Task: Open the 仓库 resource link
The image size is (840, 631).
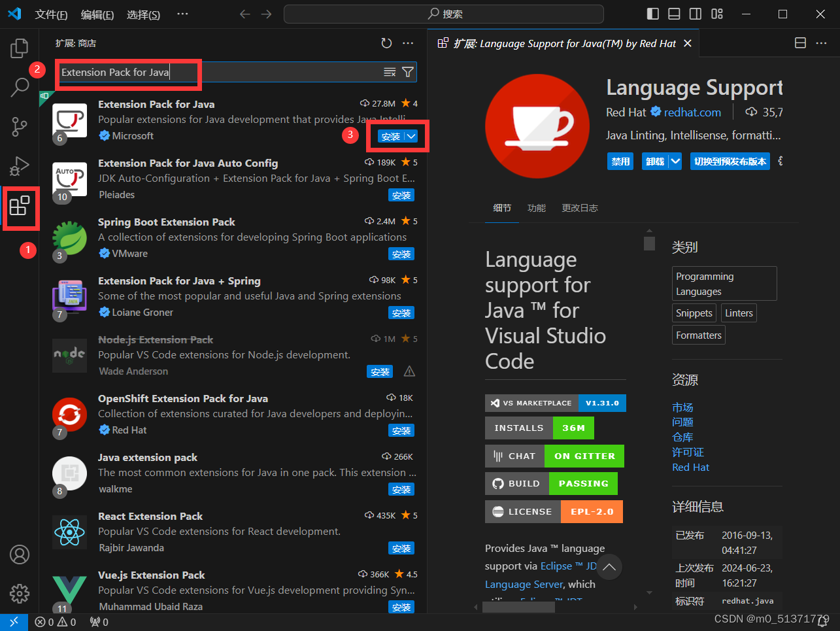Action: 682,437
